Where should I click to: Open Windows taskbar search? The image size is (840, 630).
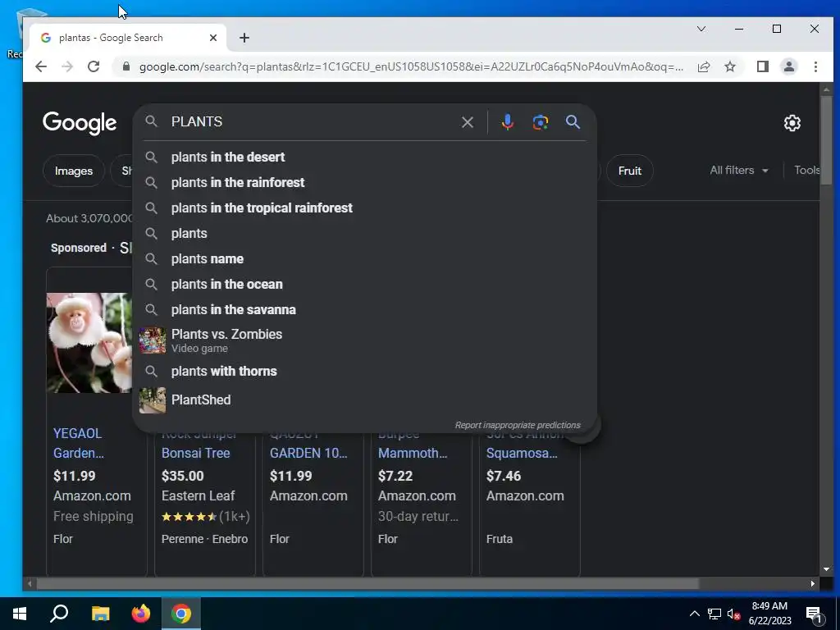[59, 614]
